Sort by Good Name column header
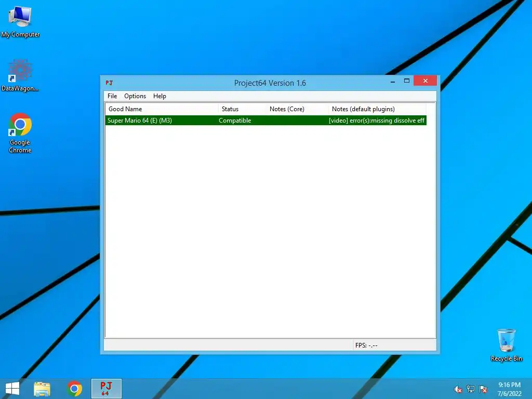The image size is (532, 399). tap(162, 109)
